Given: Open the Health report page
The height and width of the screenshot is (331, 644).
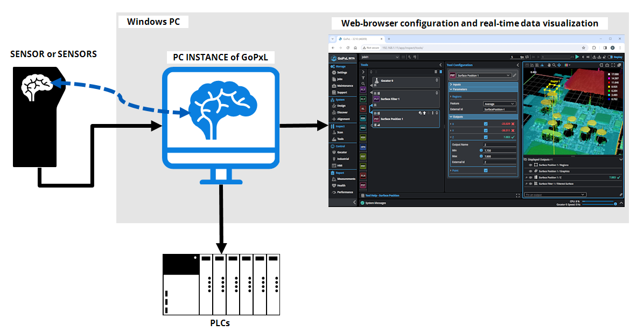Looking at the screenshot, I should (341, 185).
